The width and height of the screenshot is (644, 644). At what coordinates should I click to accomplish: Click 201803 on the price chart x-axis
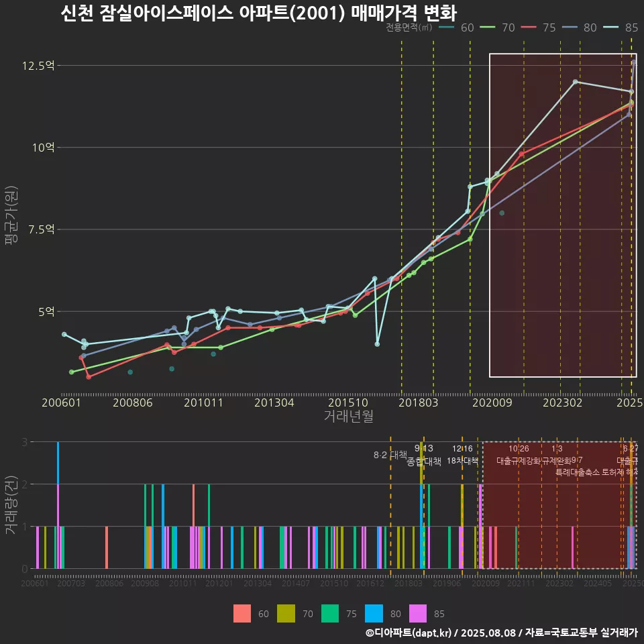point(418,402)
